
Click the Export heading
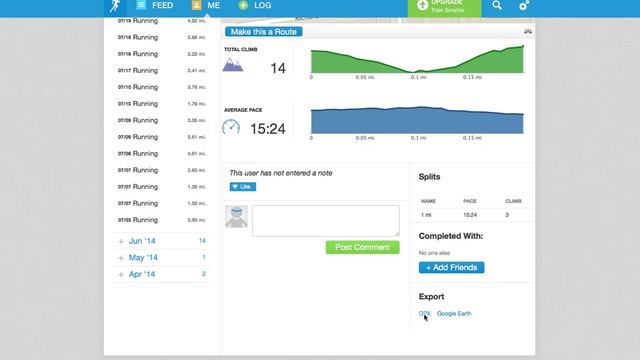[x=431, y=297]
